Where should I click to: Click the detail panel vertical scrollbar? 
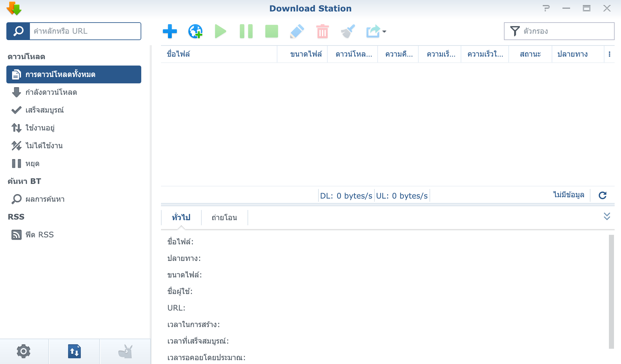point(611,291)
